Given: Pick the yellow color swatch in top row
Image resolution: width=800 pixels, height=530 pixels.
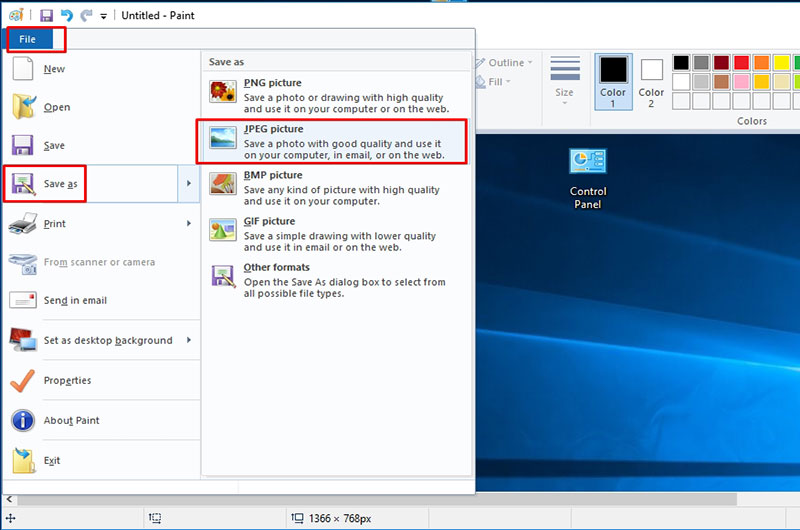Looking at the screenshot, I should [x=781, y=63].
